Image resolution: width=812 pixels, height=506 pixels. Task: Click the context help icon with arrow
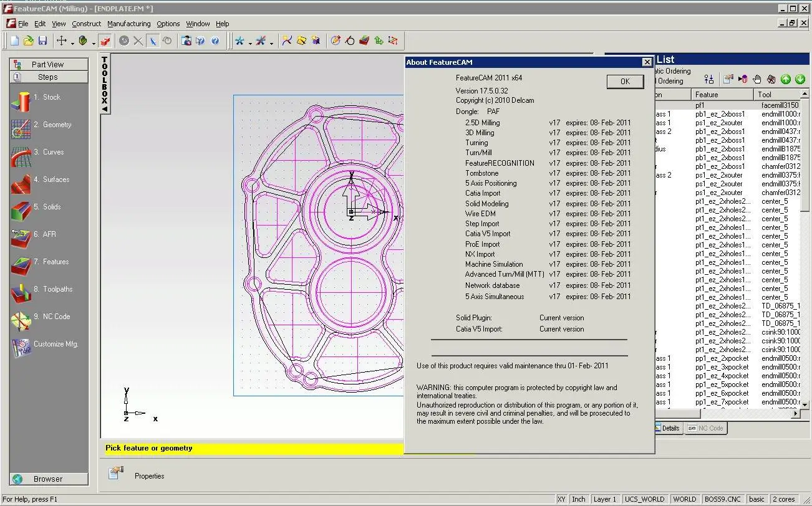(201, 41)
